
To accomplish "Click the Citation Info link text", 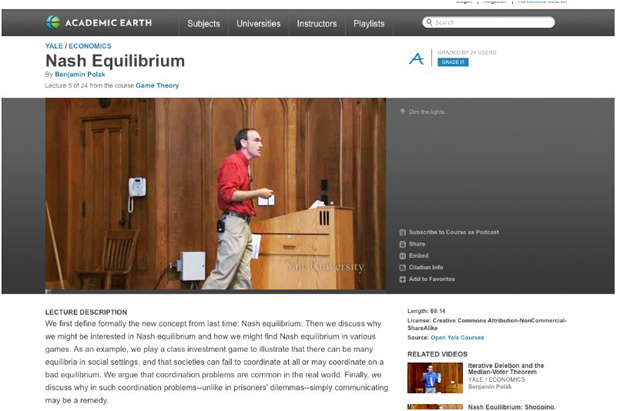I will pos(426,267).
